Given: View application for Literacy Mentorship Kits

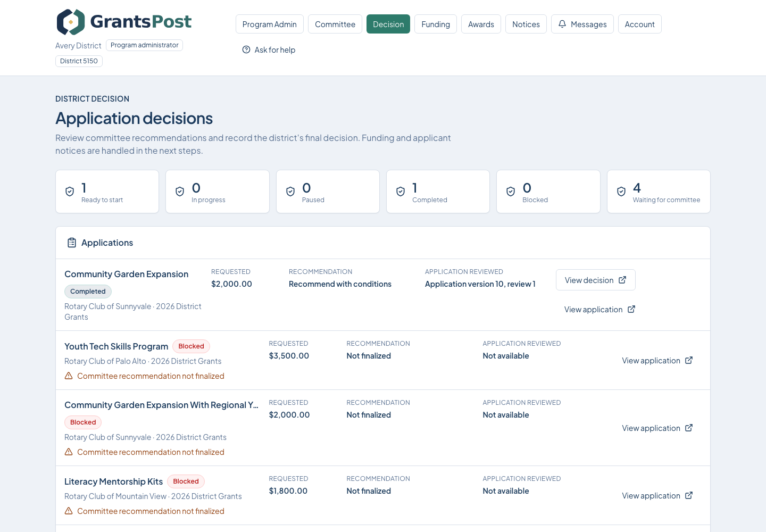Looking at the screenshot, I should [x=657, y=495].
